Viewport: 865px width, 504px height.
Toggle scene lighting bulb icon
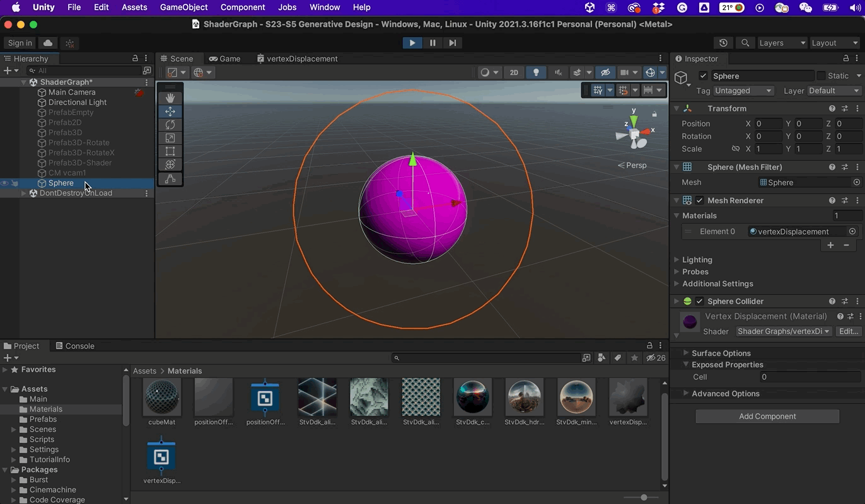[536, 72]
